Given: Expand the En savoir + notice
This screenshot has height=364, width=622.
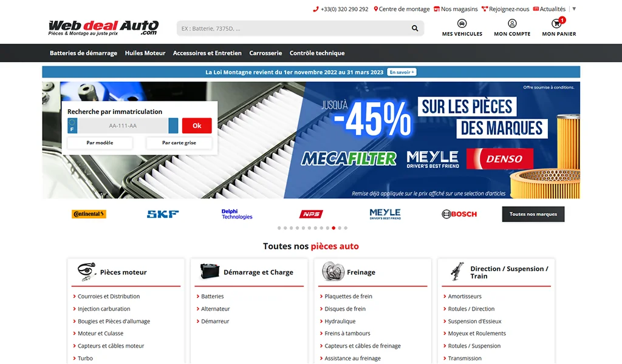Looking at the screenshot, I should (x=402, y=72).
